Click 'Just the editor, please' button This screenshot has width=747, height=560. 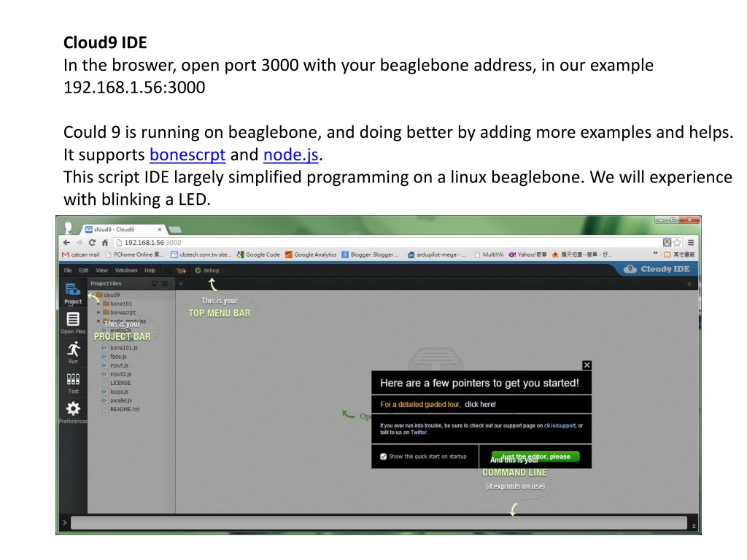535,456
